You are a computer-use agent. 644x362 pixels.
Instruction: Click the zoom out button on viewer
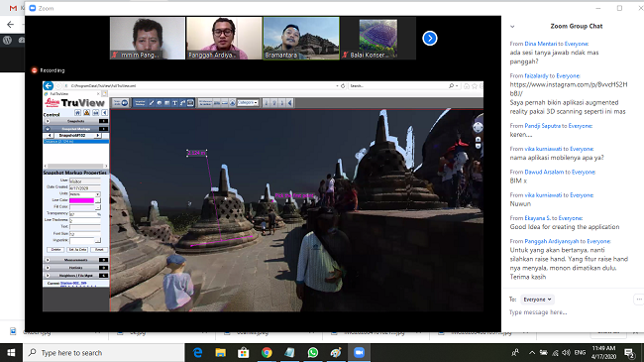479,146
